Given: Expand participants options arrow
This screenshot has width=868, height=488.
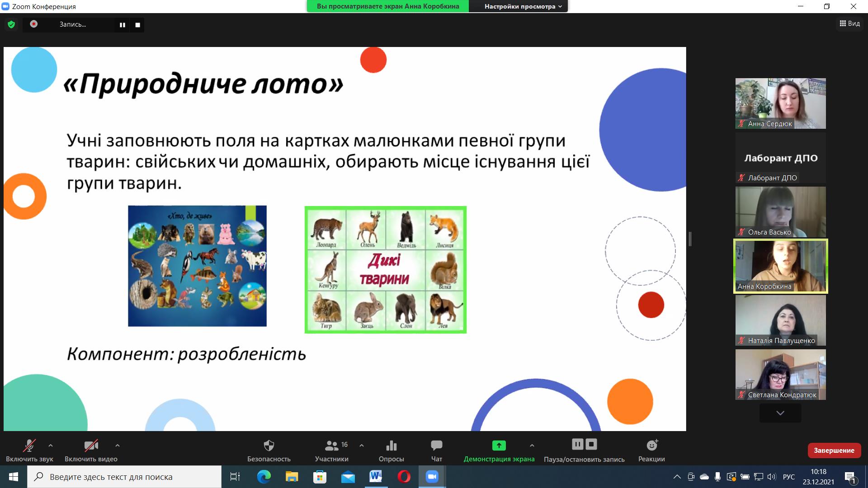Looking at the screenshot, I should (362, 446).
